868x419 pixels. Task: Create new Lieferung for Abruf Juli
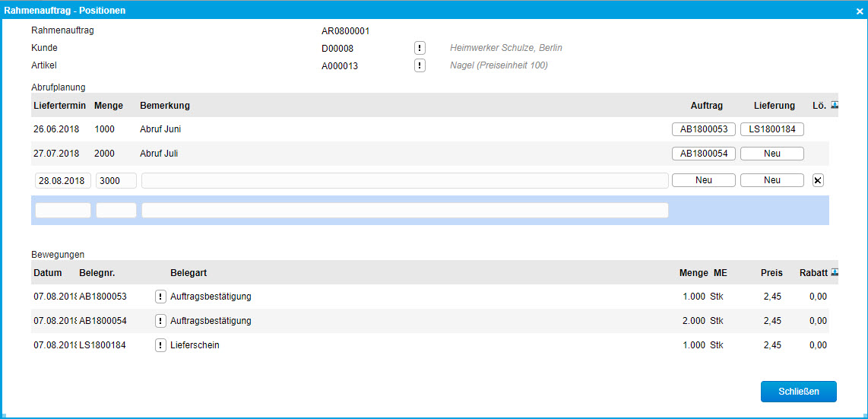(x=771, y=154)
